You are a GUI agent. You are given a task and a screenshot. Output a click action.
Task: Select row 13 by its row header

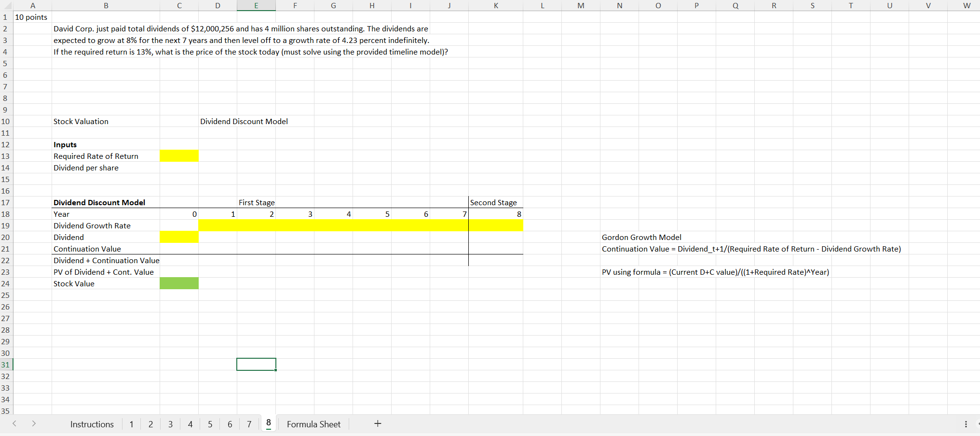click(x=6, y=156)
